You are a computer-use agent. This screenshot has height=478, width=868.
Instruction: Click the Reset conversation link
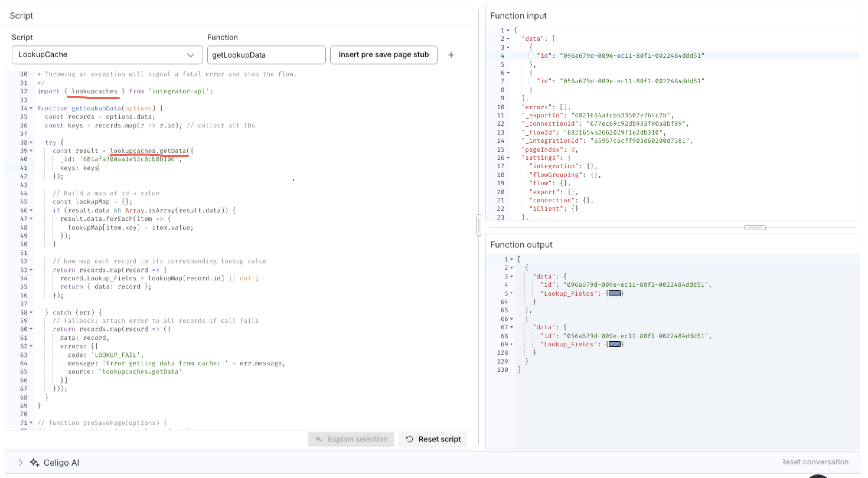[x=815, y=462]
